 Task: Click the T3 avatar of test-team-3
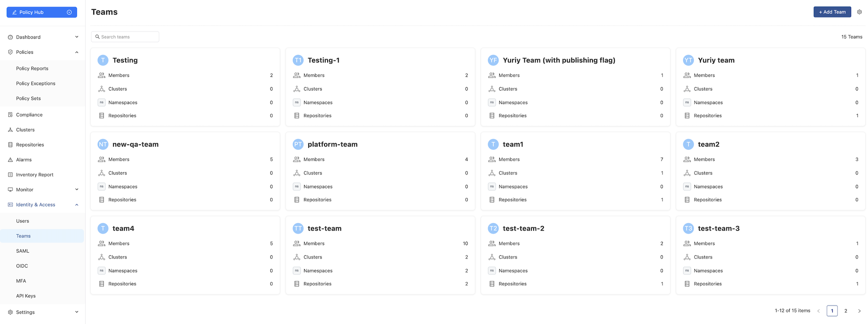(688, 228)
